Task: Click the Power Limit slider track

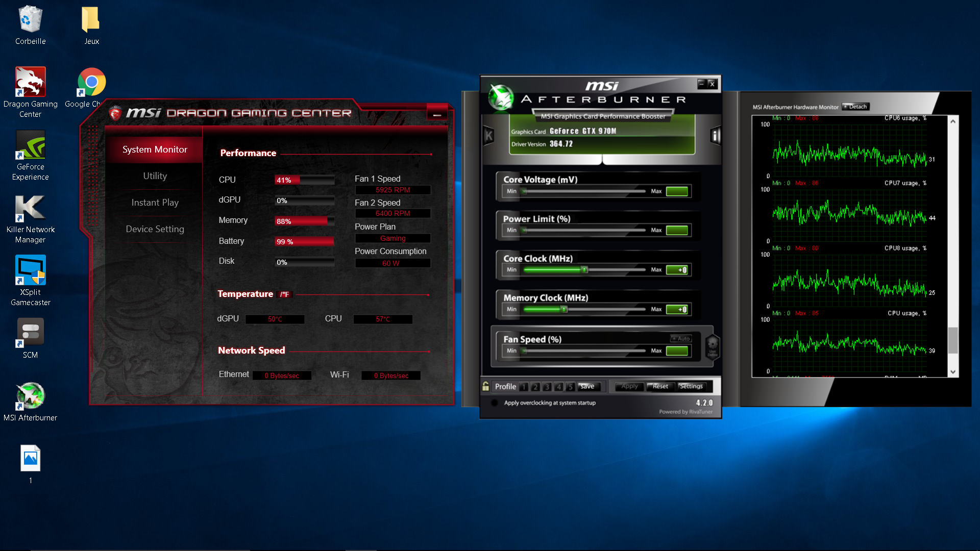Action: (x=584, y=230)
